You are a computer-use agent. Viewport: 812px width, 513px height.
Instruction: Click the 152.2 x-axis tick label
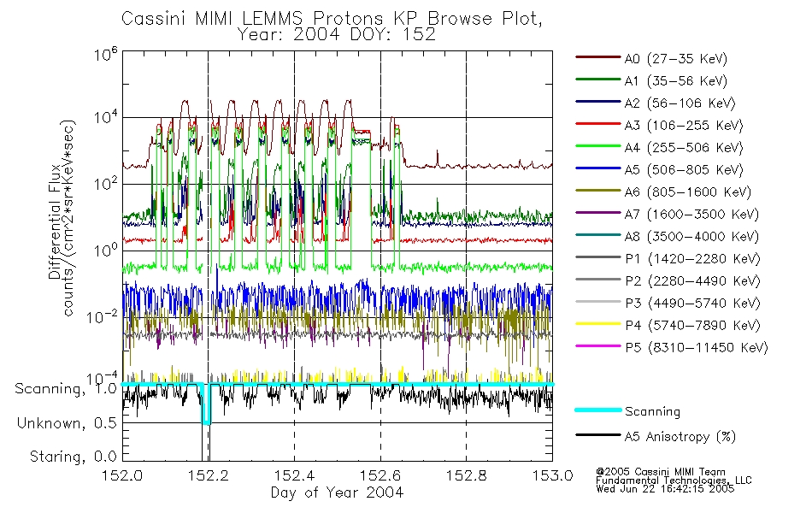point(209,475)
